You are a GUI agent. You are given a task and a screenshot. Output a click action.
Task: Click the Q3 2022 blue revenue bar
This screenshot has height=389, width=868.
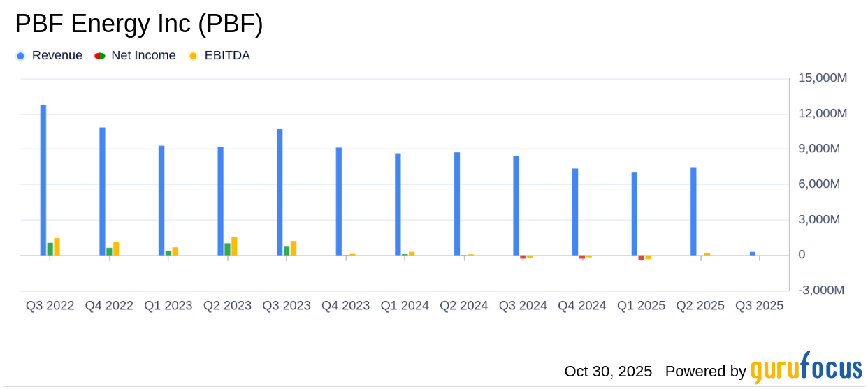[43, 179]
